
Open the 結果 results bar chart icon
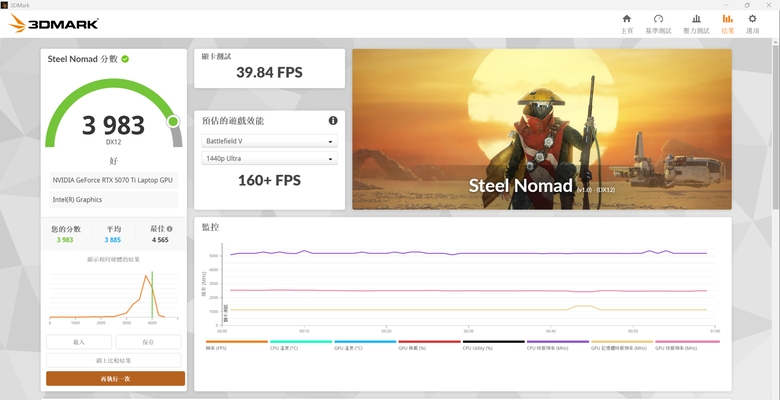tap(727, 19)
